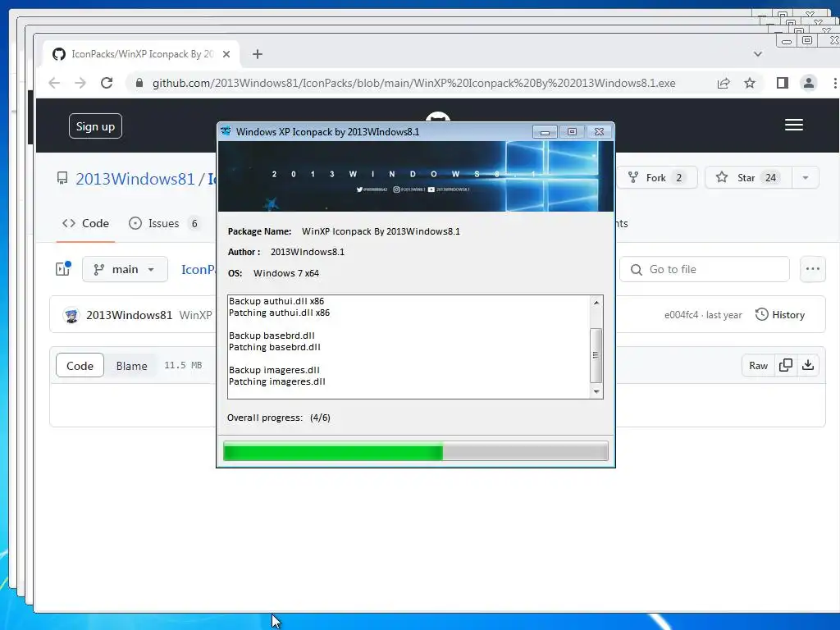Download raw file icon

coord(808,365)
